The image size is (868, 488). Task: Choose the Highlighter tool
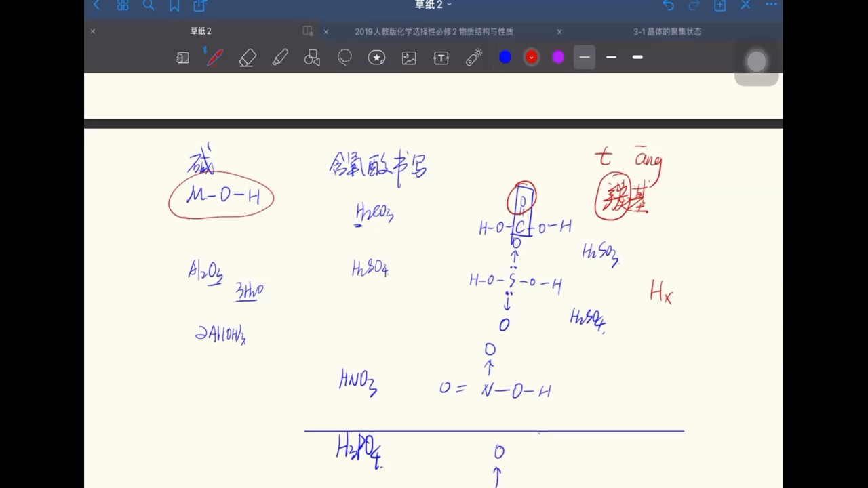coord(280,57)
